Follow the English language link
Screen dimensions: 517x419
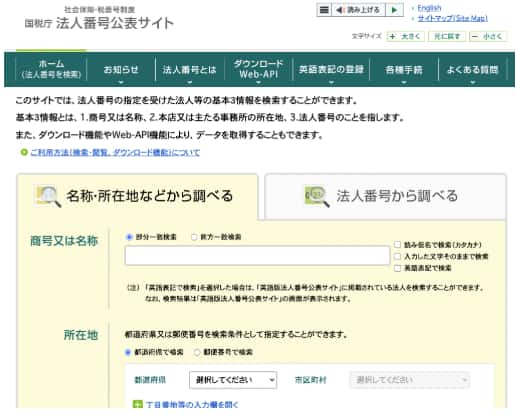coord(429,8)
